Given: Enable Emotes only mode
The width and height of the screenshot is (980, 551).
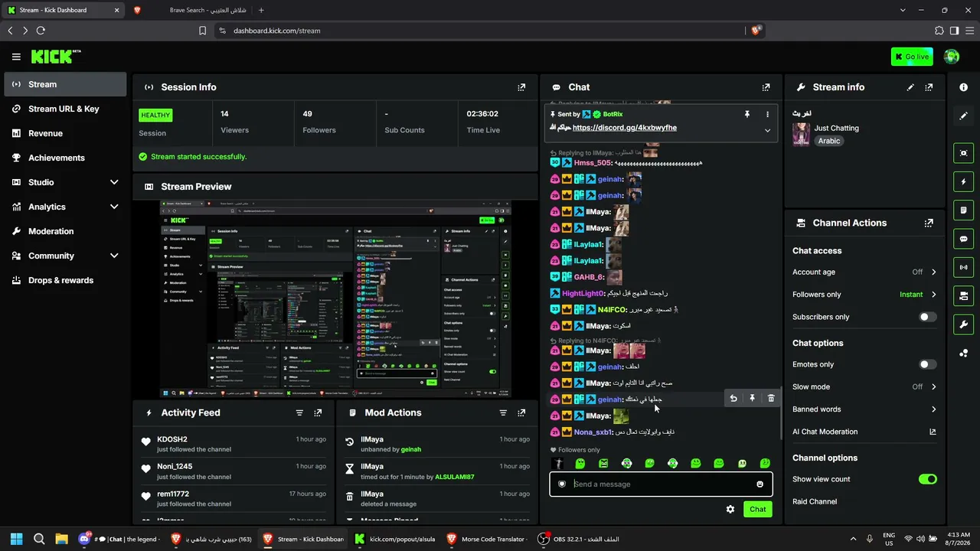Looking at the screenshot, I should click(927, 364).
